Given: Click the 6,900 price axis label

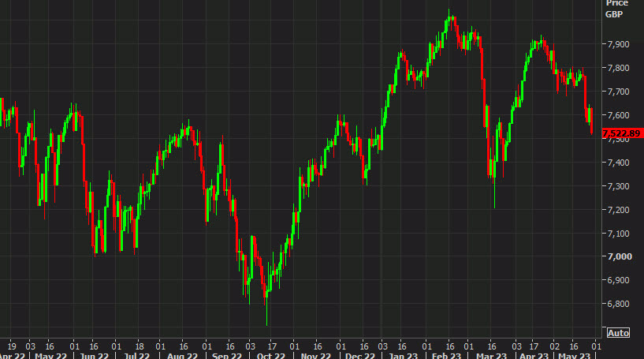Looking at the screenshot, I should (x=618, y=280).
